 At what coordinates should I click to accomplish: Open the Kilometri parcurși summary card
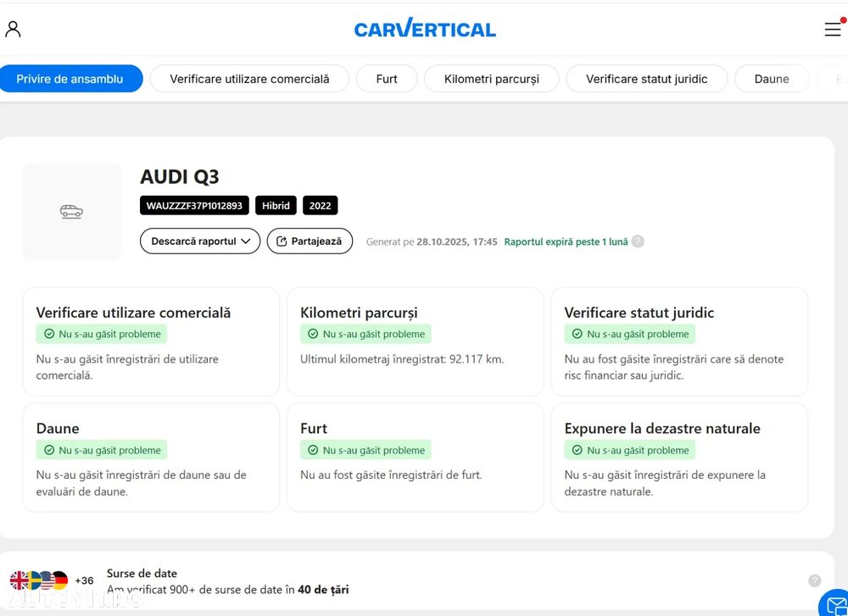click(x=416, y=341)
